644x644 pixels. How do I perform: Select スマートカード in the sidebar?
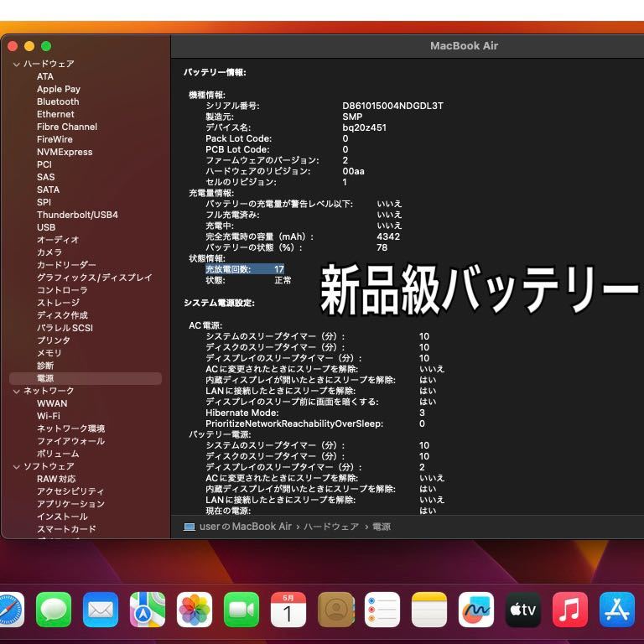(66, 529)
